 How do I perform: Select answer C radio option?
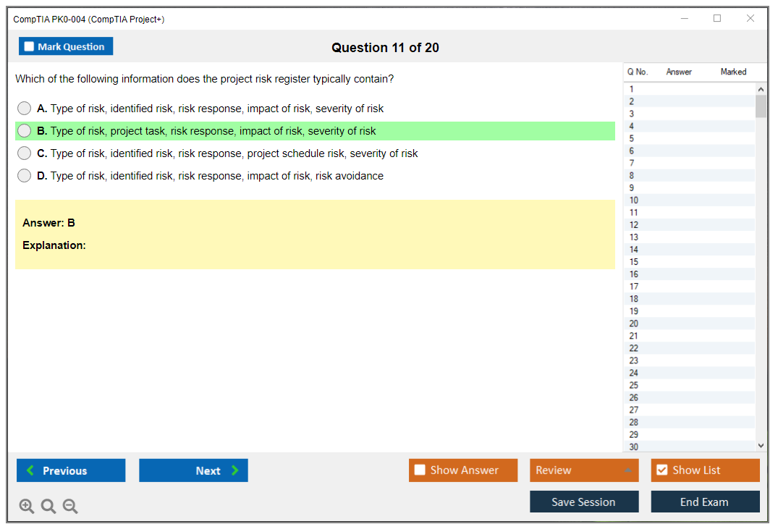click(x=25, y=153)
